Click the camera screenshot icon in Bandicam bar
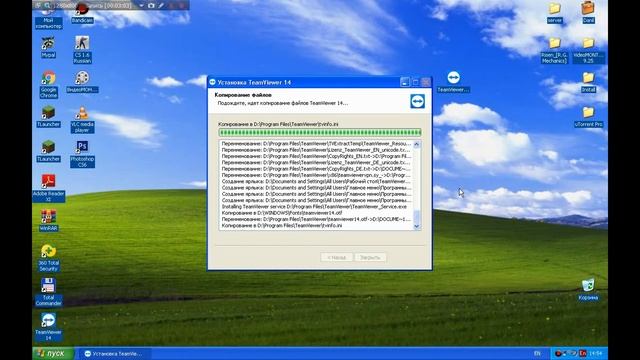The width and height of the screenshot is (640, 360). [151, 6]
